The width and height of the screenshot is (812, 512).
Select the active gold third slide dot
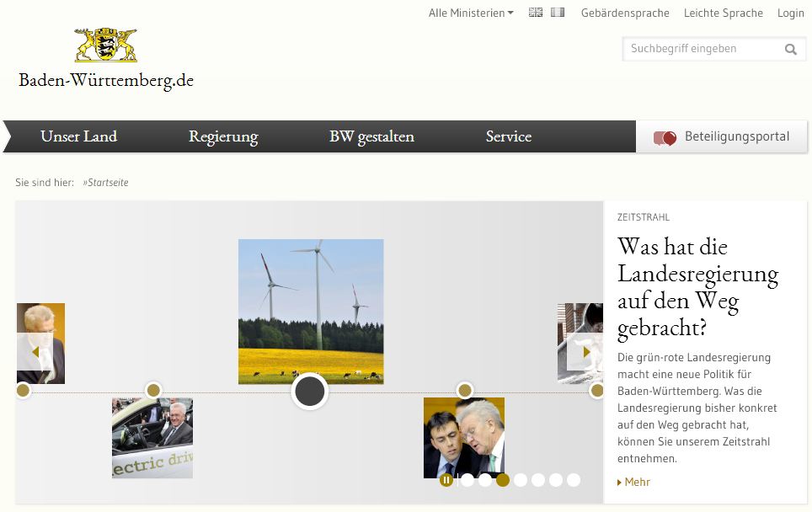pos(502,480)
